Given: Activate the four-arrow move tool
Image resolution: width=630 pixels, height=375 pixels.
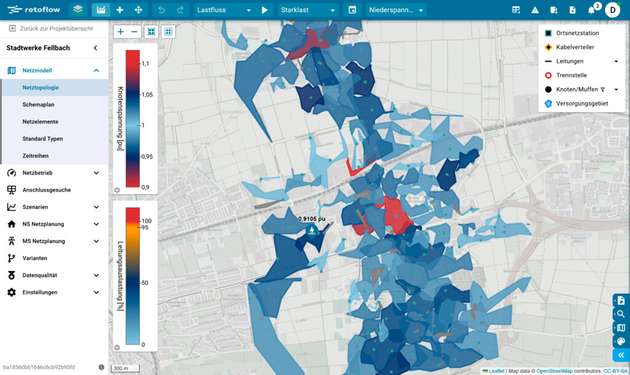Looking at the screenshot, I should point(139,10).
